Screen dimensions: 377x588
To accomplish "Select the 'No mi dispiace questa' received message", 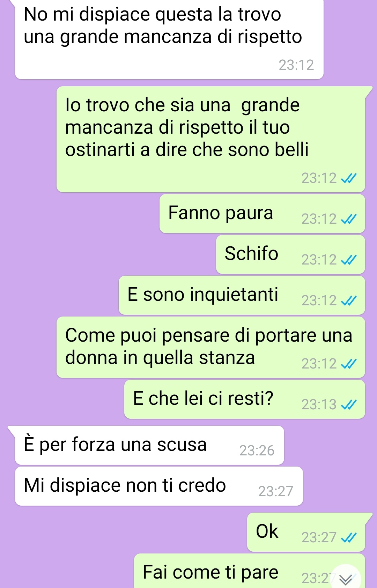I will pyautogui.click(x=169, y=39).
